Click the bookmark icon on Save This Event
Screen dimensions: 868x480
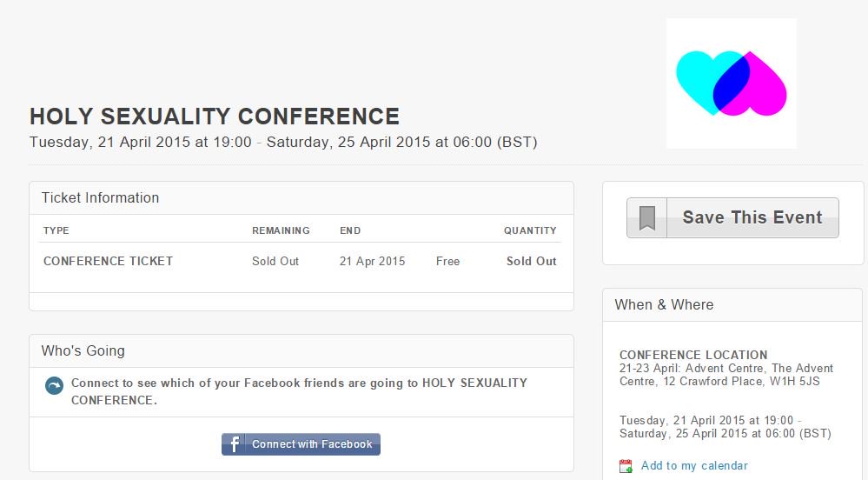646,218
